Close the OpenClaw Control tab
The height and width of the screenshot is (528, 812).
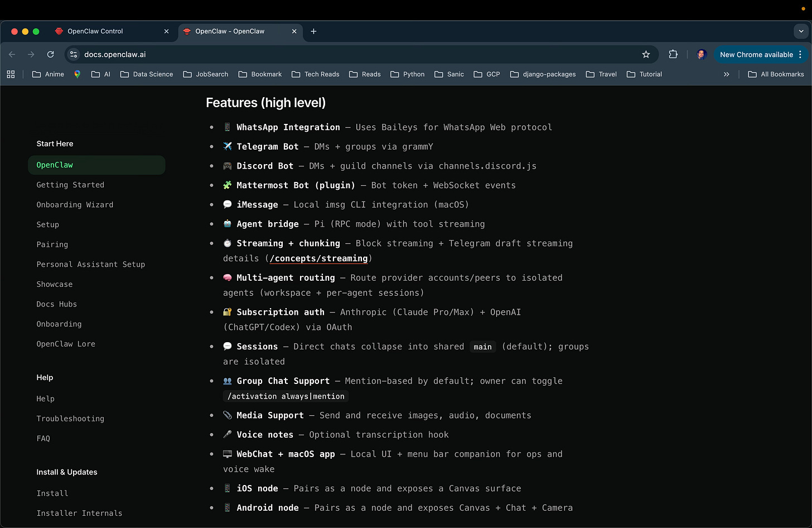pos(166,31)
